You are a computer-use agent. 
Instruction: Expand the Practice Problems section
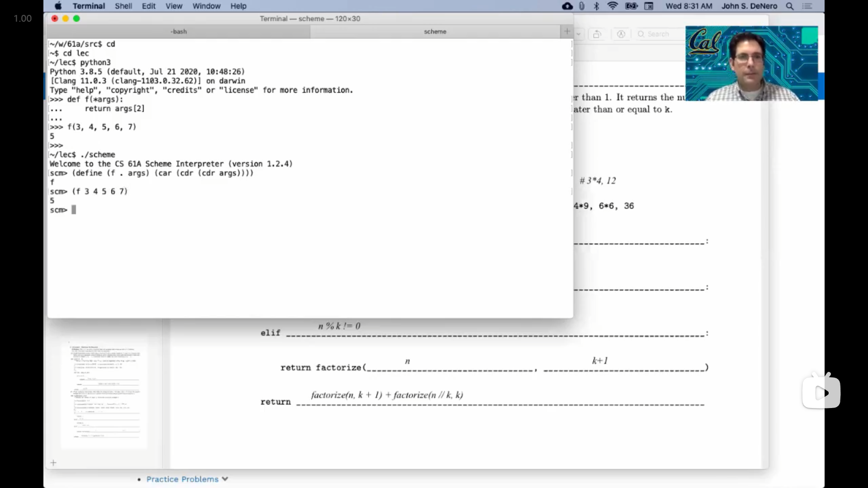pyautogui.click(x=225, y=479)
